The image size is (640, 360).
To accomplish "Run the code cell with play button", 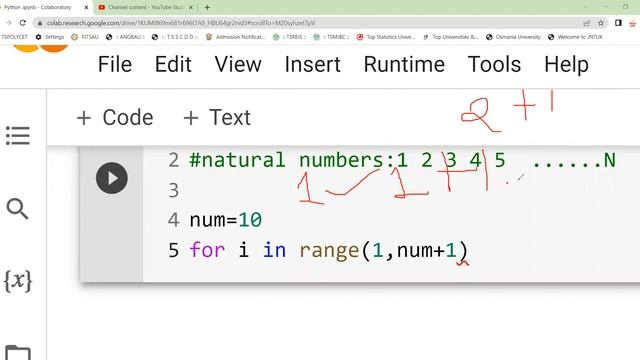I will pyautogui.click(x=112, y=178).
